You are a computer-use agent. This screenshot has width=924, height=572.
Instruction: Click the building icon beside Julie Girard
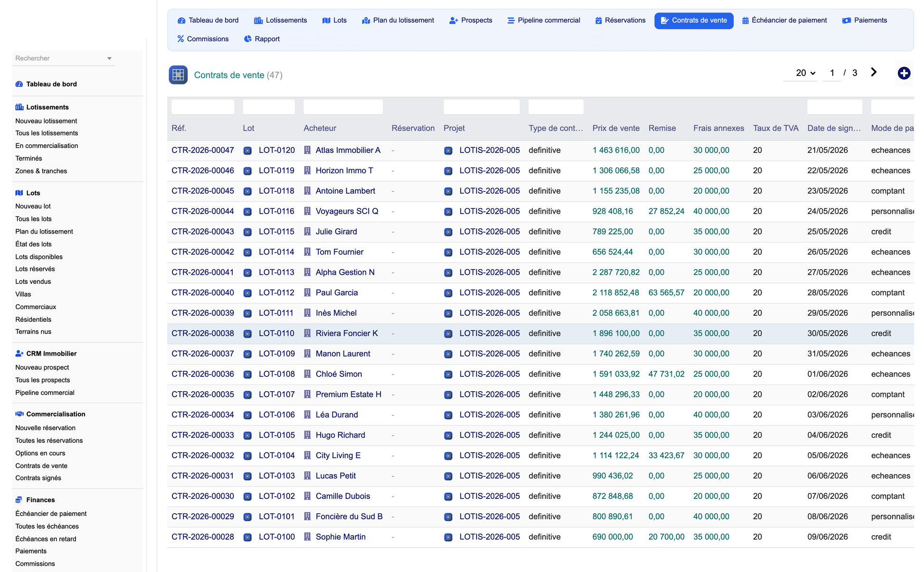307,232
